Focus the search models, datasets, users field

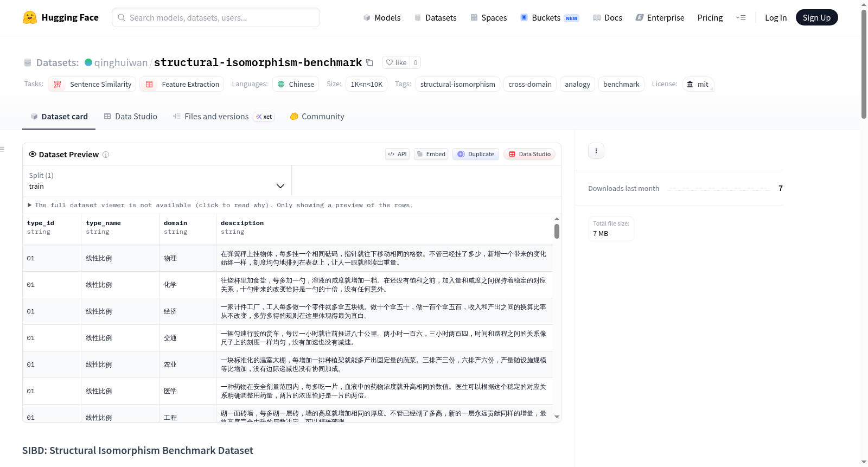point(216,17)
